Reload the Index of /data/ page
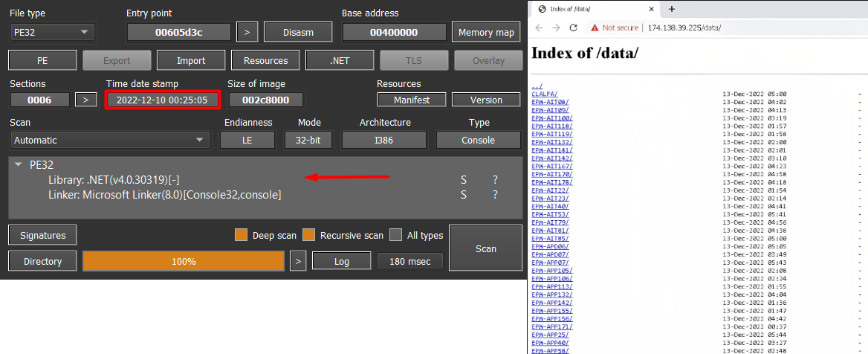The image size is (868, 354). (573, 28)
